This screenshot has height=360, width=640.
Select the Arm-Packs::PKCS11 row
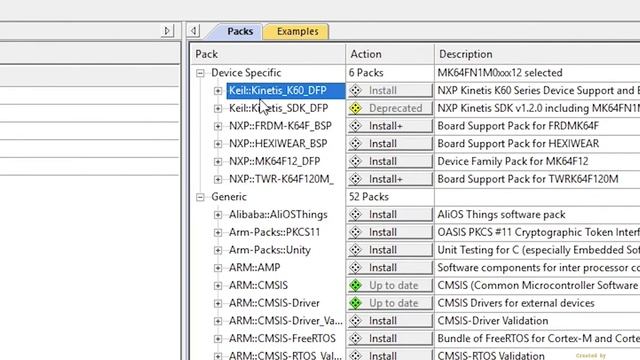(x=274, y=232)
